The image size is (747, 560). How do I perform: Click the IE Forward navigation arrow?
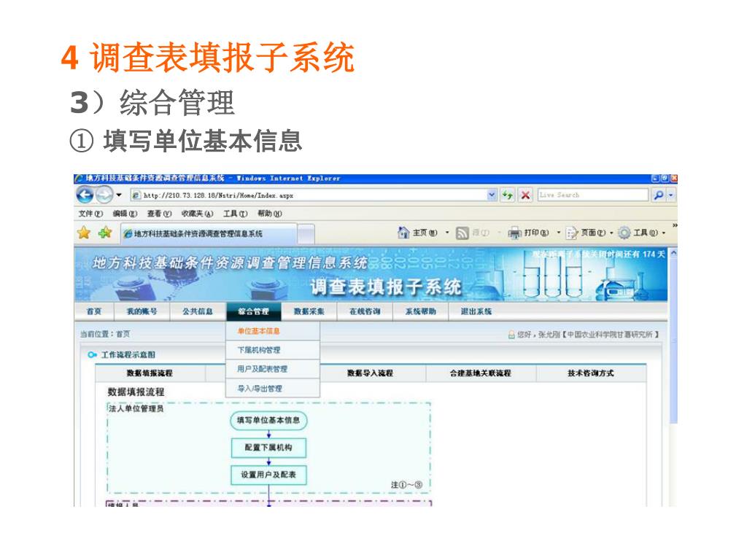[x=104, y=195]
